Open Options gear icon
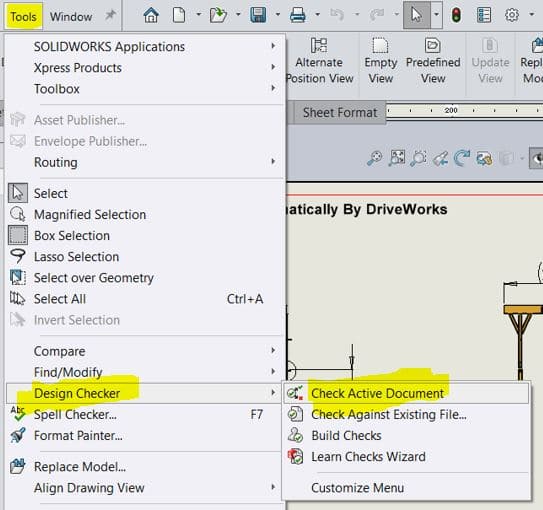The width and height of the screenshot is (543, 510). coord(512,15)
